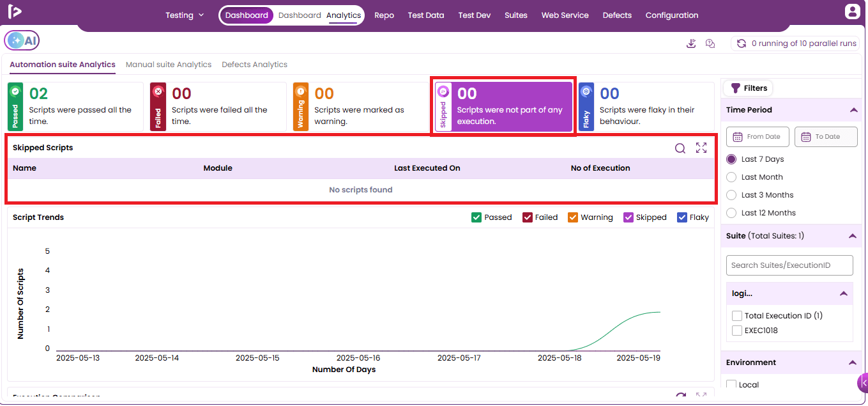Open the chat comments icon

point(710,43)
